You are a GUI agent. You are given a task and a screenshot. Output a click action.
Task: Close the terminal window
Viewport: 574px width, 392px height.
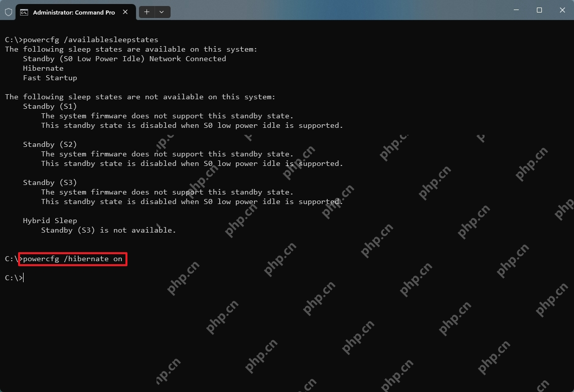point(562,10)
